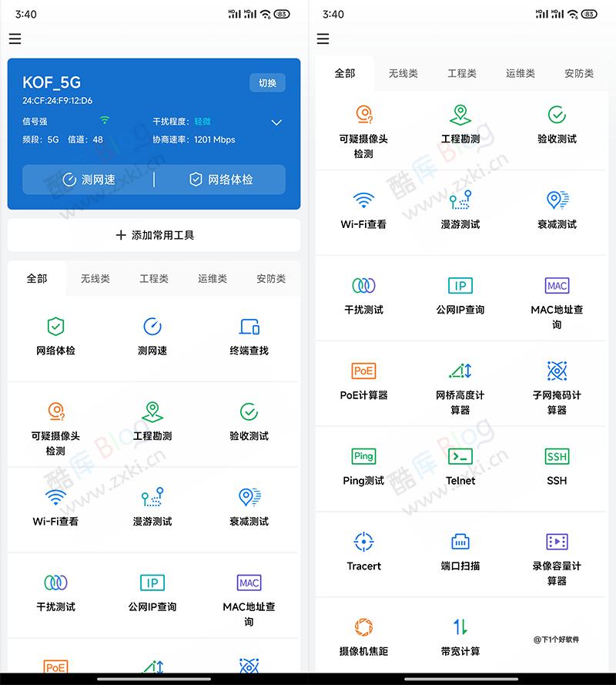Expand tools with 添加常用工具 add button

click(154, 236)
